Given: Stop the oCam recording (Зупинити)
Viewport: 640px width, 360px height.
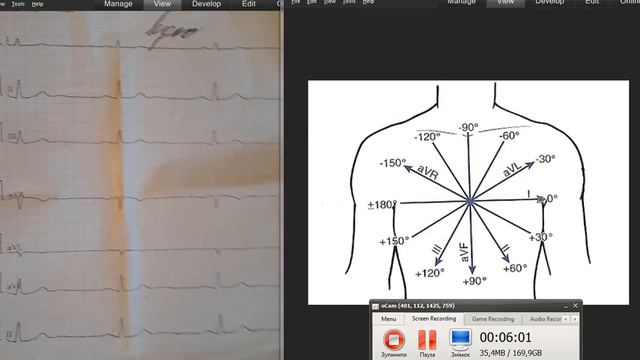Looking at the screenshot, I should click(x=394, y=344).
